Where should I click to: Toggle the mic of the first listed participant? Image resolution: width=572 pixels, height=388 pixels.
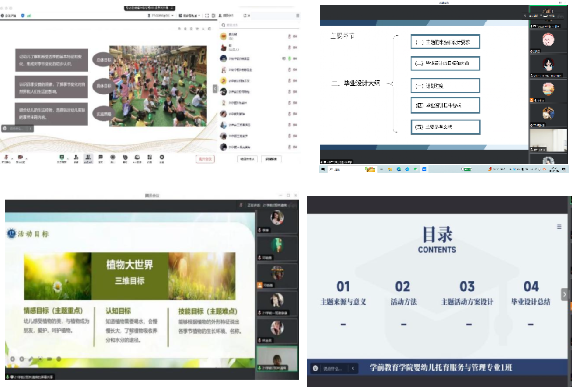click(289, 36)
